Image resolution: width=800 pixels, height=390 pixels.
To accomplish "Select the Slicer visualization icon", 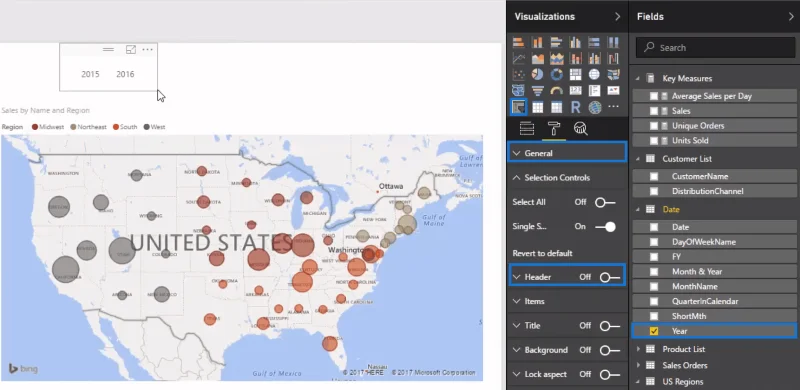I will (518, 107).
